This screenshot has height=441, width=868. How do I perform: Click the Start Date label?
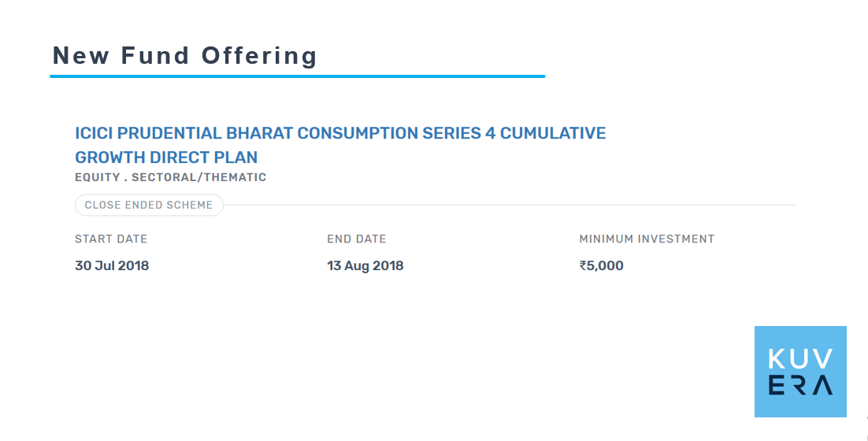[111, 239]
